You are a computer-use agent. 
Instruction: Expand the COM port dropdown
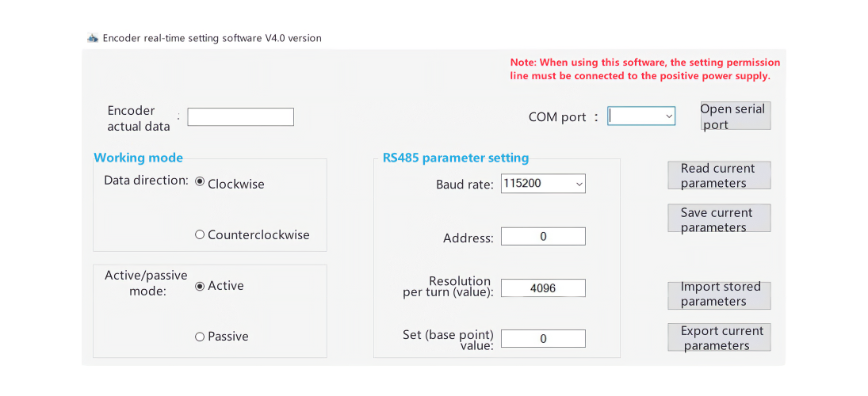coord(641,116)
